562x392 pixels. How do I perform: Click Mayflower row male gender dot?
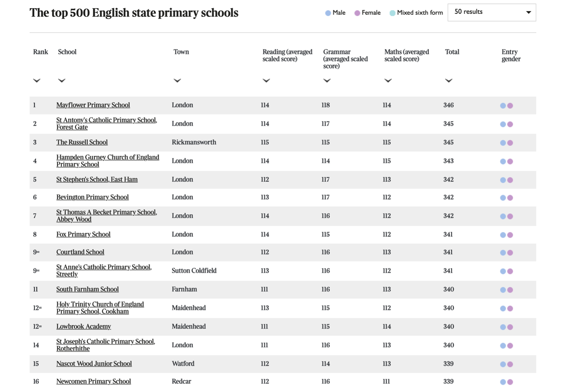point(503,106)
